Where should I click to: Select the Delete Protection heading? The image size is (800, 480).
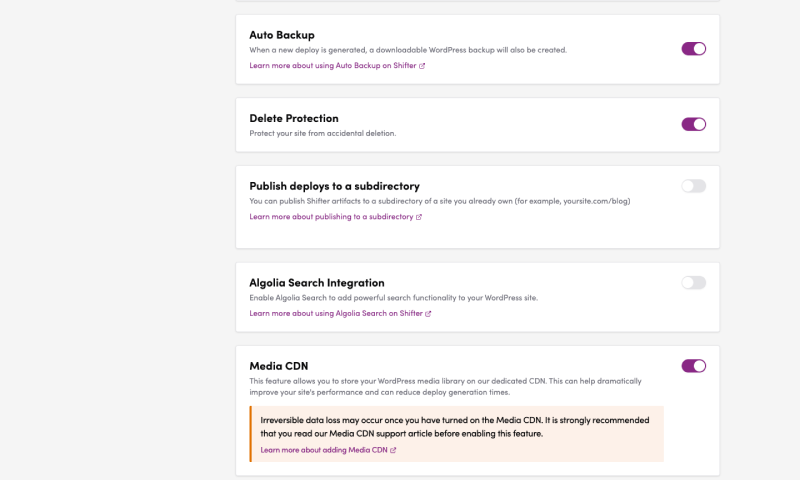tap(294, 118)
